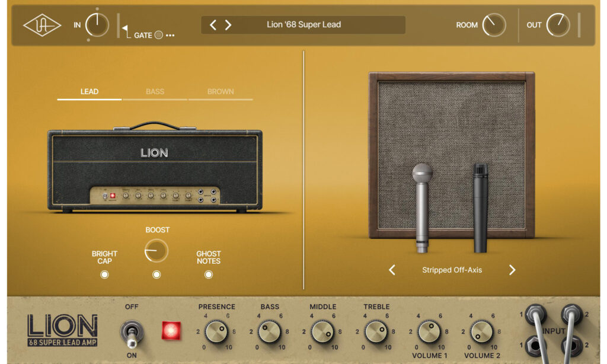Click the Lion amp head image
The width and height of the screenshot is (607, 364).
(x=155, y=170)
